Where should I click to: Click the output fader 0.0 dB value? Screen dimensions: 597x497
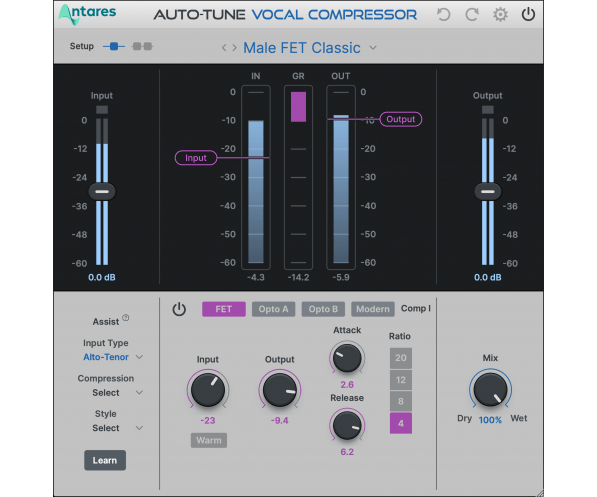coord(487,277)
